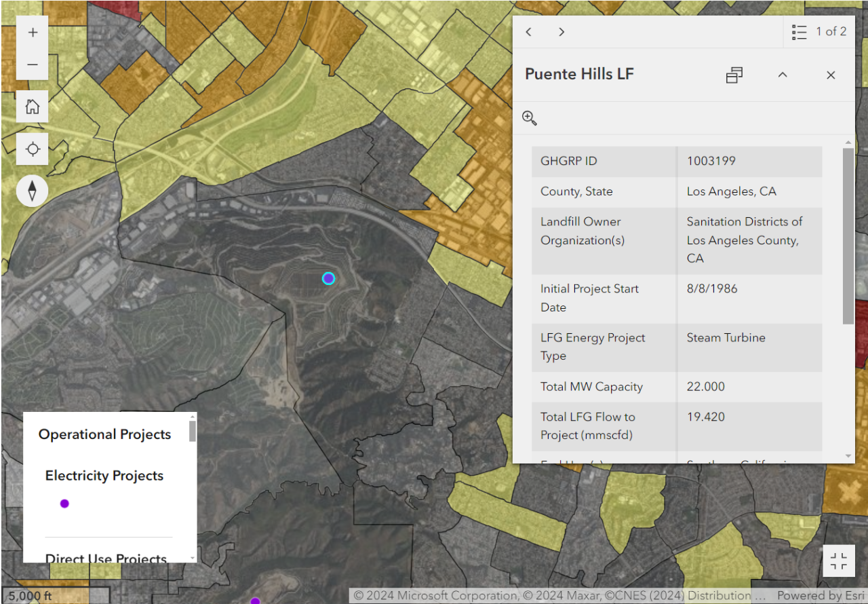This screenshot has height=604, width=868.
Task: Select the Operational Projects legend heading
Action: pyautogui.click(x=104, y=434)
